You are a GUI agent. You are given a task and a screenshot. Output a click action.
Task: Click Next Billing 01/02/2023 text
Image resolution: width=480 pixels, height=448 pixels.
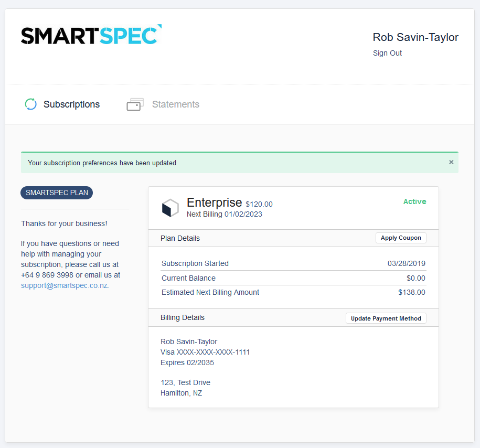(x=225, y=215)
